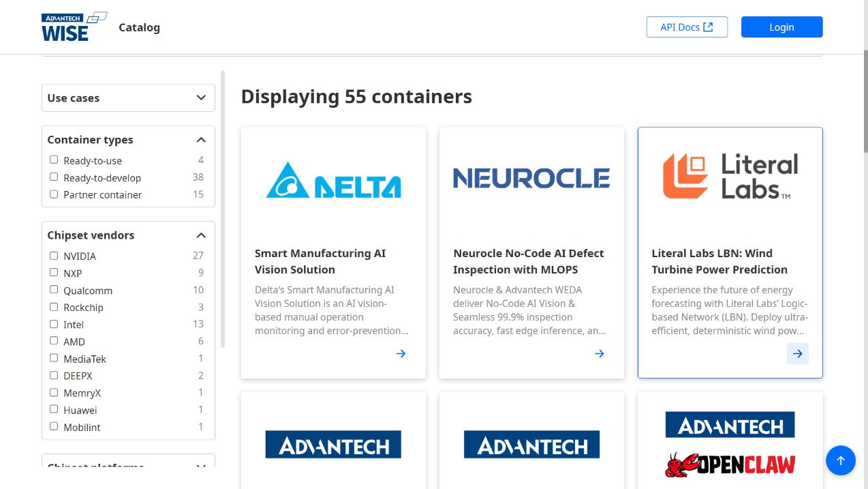Open Neurocle No-Code AI Defect Inspection title

pyautogui.click(x=529, y=261)
